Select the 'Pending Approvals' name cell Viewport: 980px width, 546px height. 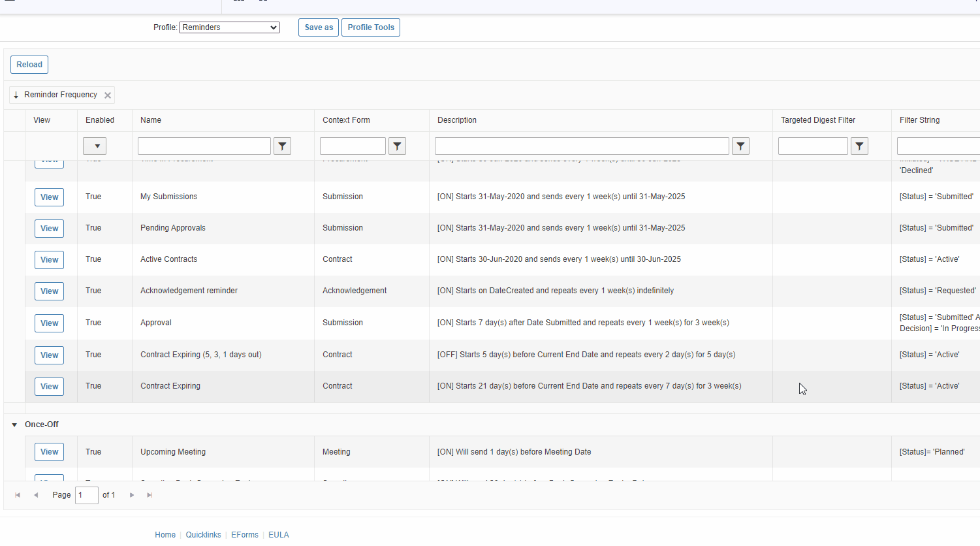click(173, 228)
